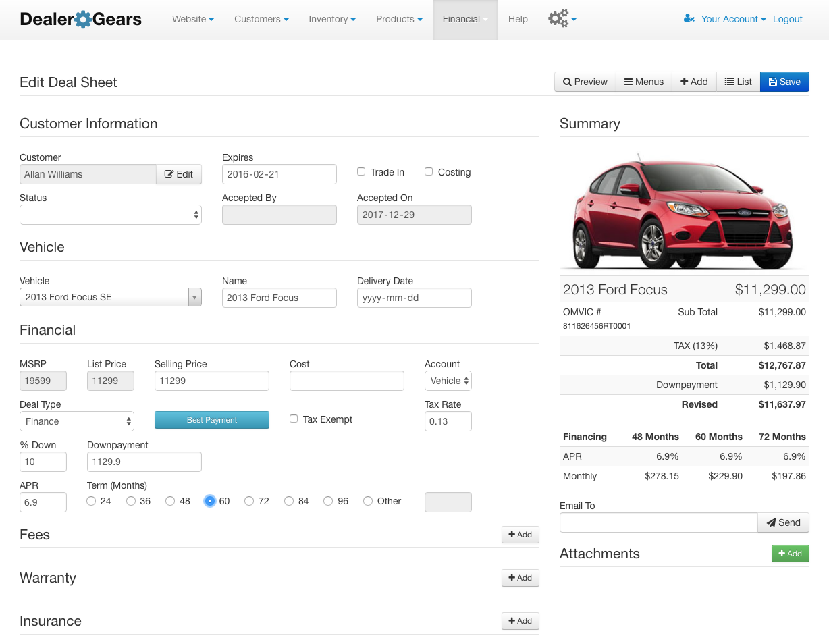This screenshot has width=829, height=644.
Task: Open the Financial menu in the navbar
Action: pyautogui.click(x=464, y=19)
